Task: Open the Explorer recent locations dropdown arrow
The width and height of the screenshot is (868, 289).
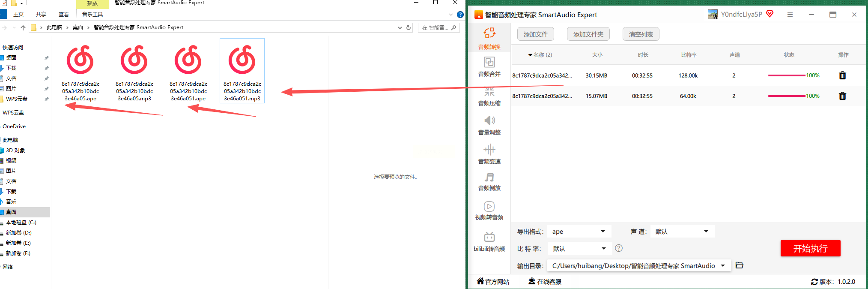Action: 14,27
